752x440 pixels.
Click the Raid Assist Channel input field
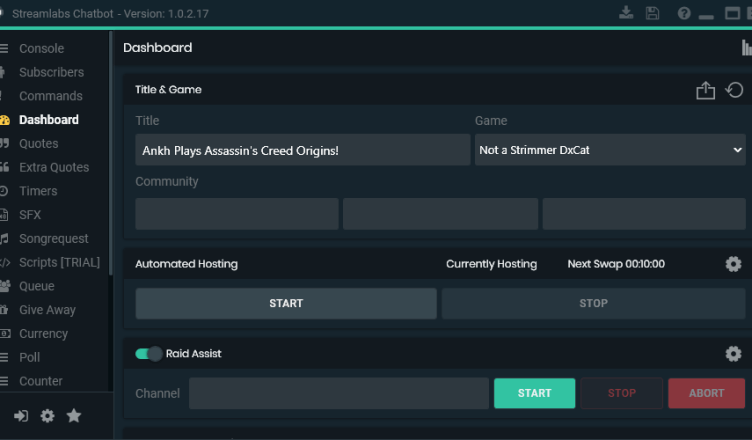coord(338,393)
